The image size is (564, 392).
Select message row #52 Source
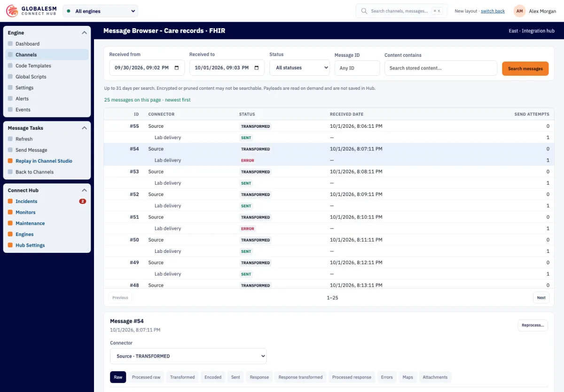(x=329, y=194)
